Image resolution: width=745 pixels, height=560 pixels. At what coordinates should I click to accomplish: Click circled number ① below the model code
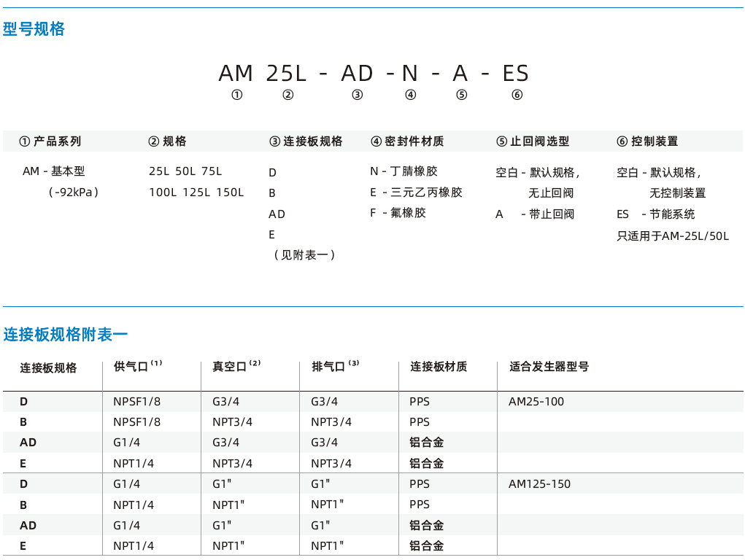(236, 95)
